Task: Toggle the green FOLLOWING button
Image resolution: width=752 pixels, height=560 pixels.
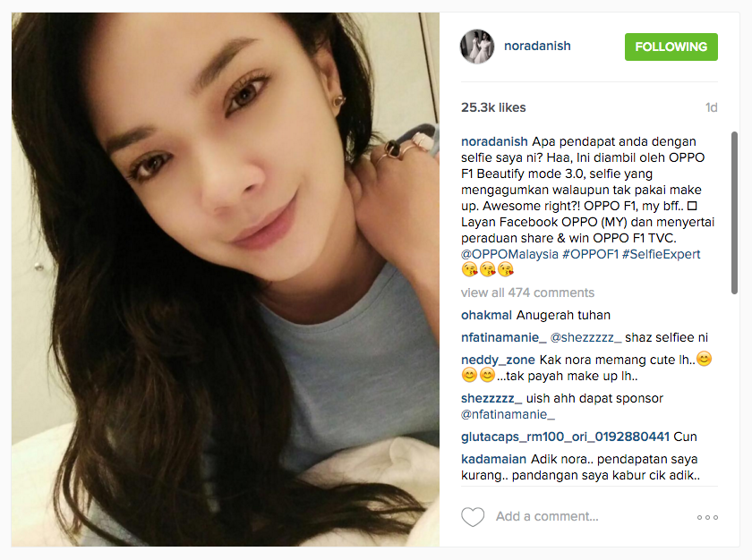Action: pyautogui.click(x=671, y=47)
